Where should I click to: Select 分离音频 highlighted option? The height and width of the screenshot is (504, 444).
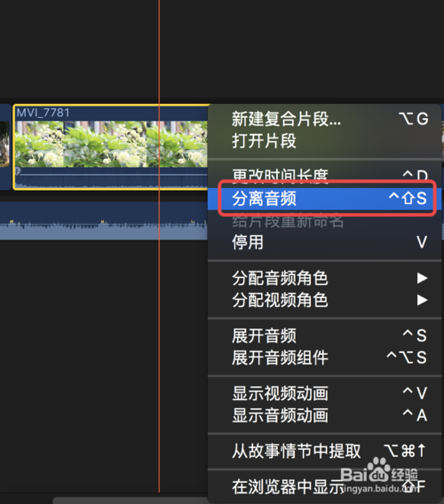point(324,199)
